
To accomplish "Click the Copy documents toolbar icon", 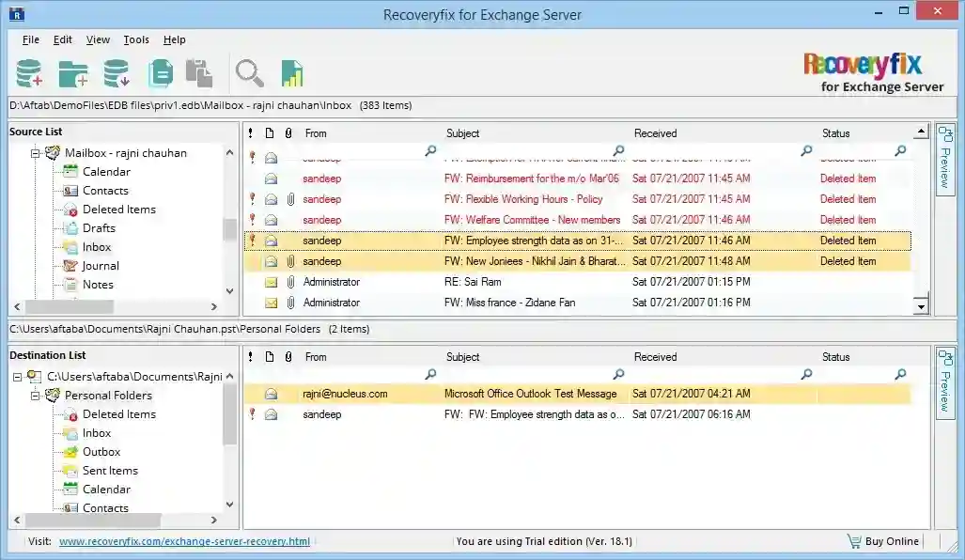I will pyautogui.click(x=161, y=73).
